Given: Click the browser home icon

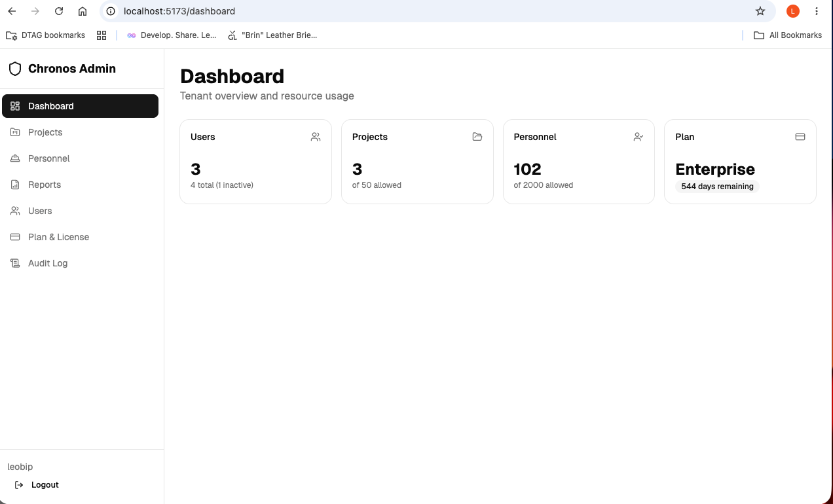Looking at the screenshot, I should point(83,11).
